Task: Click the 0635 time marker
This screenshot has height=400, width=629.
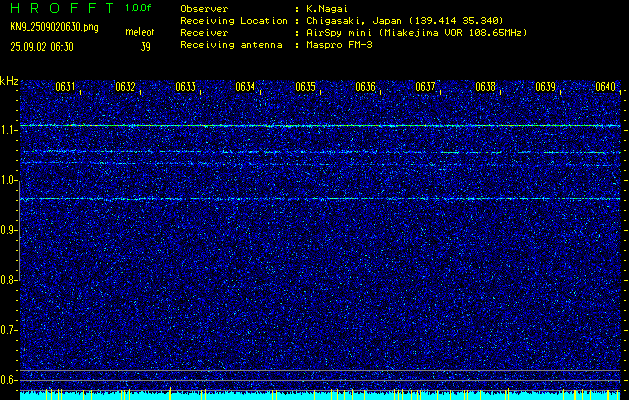Action: click(305, 87)
